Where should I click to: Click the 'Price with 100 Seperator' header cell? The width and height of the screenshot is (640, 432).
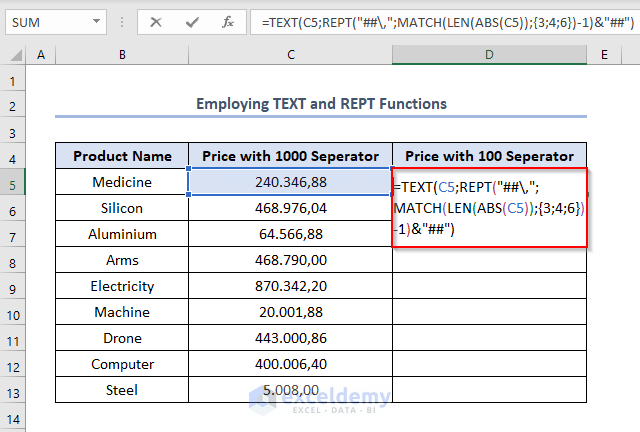490,156
